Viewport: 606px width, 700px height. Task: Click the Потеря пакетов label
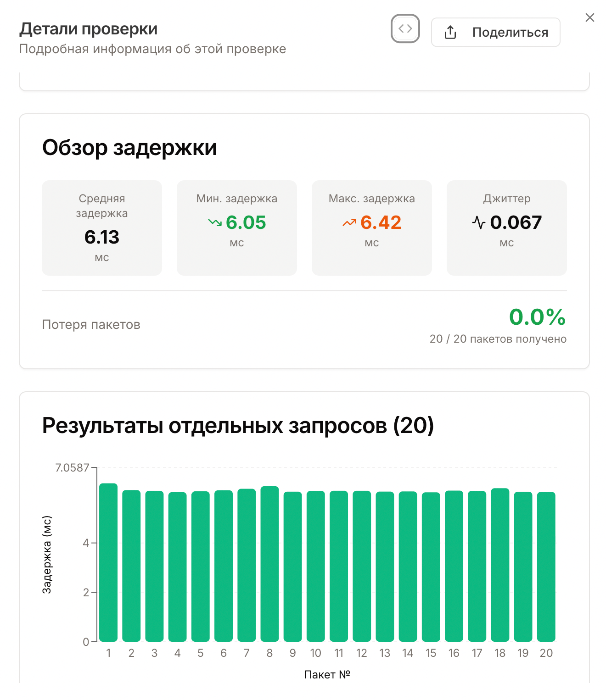[91, 324]
